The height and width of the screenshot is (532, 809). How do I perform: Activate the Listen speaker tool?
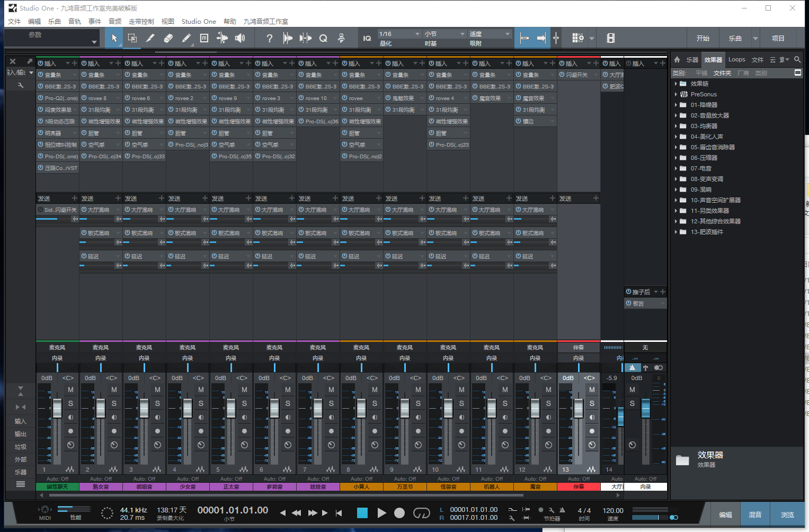(240, 38)
